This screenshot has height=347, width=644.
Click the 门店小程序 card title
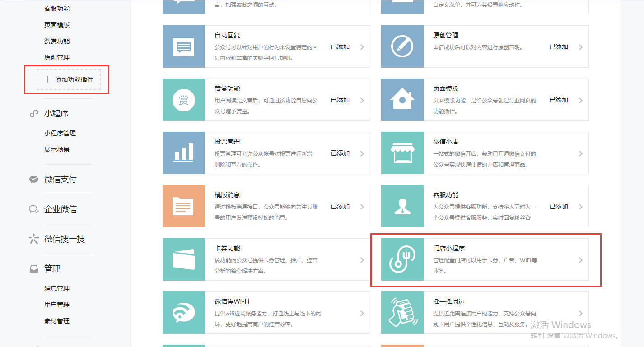(x=449, y=248)
